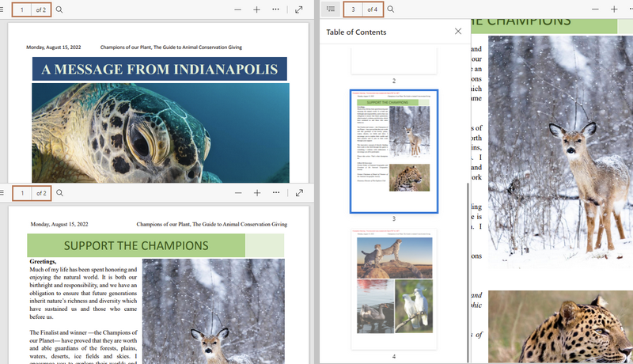Zoom out in the top-left viewer

click(238, 9)
